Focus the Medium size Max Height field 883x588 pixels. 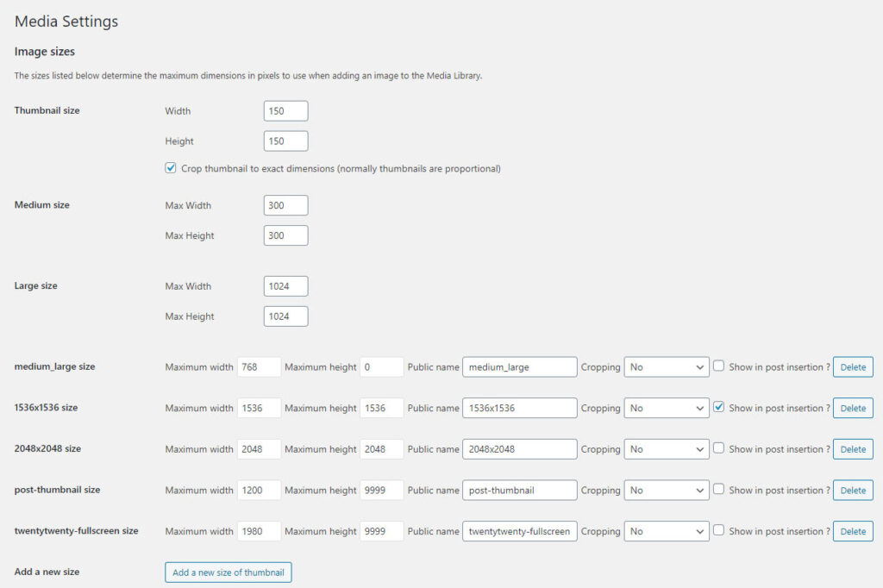click(x=285, y=235)
